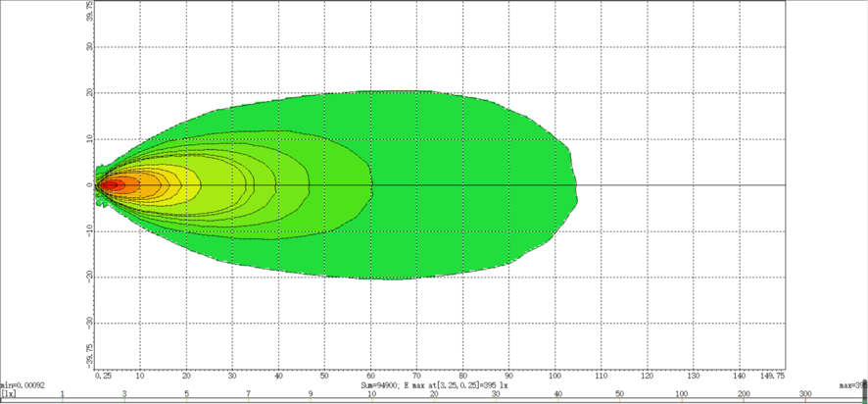Click the 7 tick on the lux scale

[x=248, y=394]
